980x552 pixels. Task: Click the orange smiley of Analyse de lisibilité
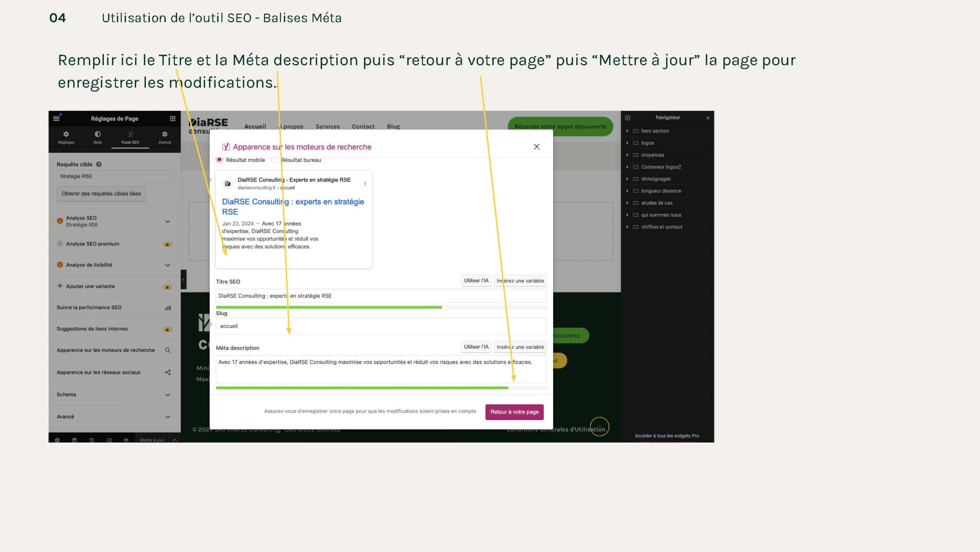pyautogui.click(x=60, y=265)
